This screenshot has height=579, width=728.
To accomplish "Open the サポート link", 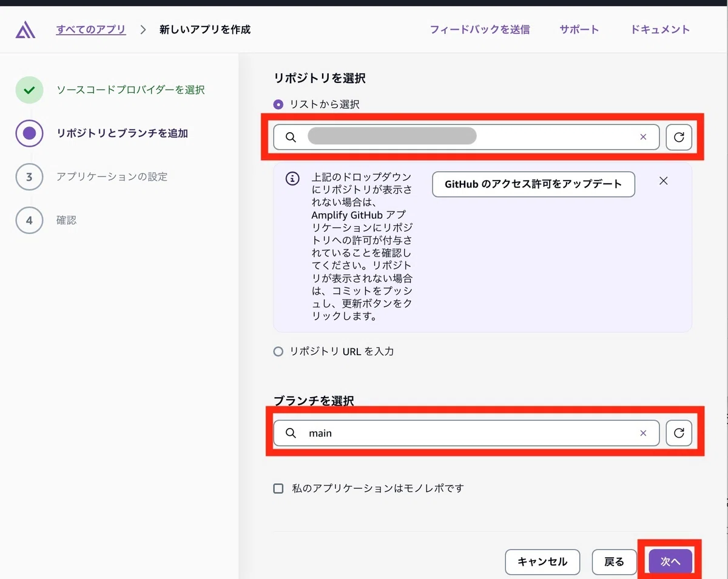I will 579,29.
